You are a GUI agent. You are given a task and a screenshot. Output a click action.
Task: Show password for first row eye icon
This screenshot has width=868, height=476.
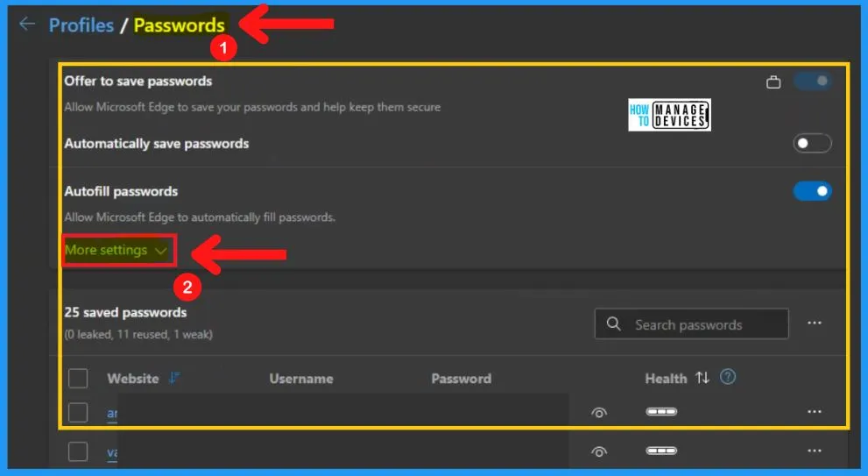[599, 413]
